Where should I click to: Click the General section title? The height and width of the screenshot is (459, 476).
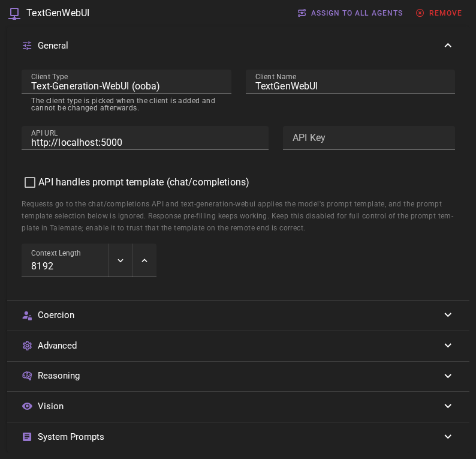pyautogui.click(x=53, y=46)
